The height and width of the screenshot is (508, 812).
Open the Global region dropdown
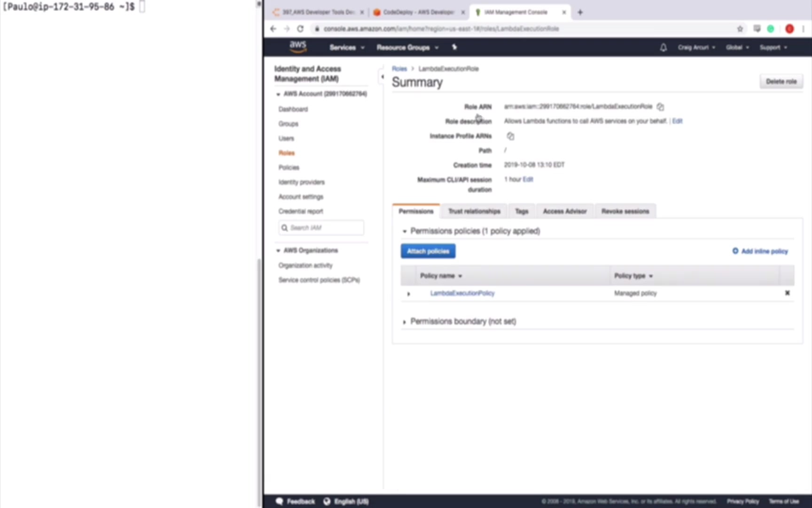(x=737, y=48)
